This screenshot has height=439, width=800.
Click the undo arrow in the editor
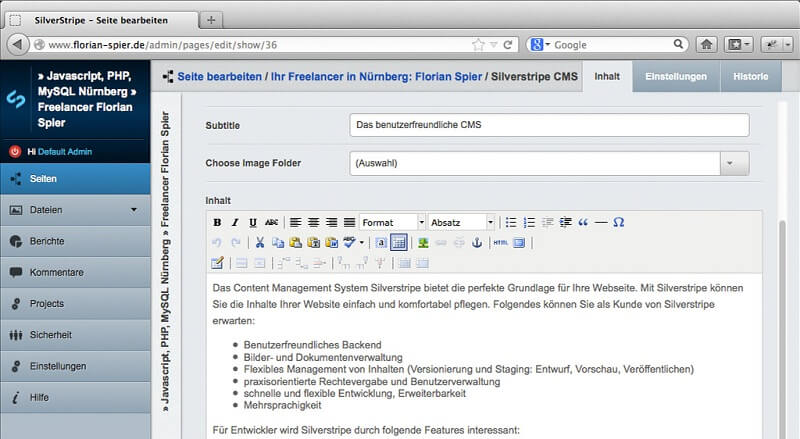[x=217, y=242]
